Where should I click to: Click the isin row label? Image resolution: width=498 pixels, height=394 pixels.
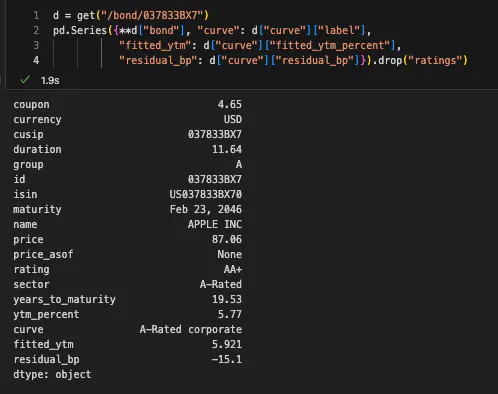click(x=25, y=194)
